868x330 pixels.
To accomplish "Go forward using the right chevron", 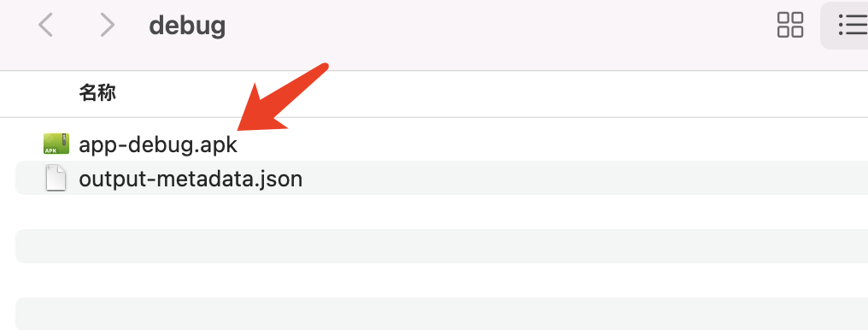I will (106, 25).
